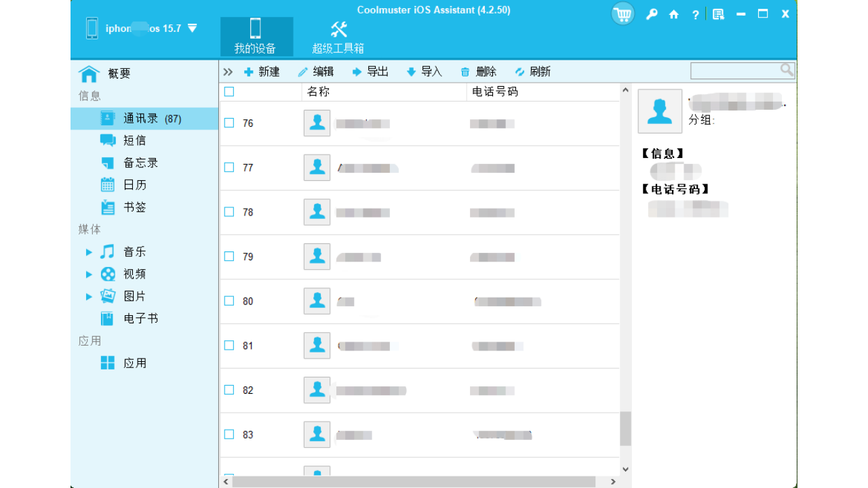
Task: Open the 电子书 ebooks icon
Action: point(108,318)
